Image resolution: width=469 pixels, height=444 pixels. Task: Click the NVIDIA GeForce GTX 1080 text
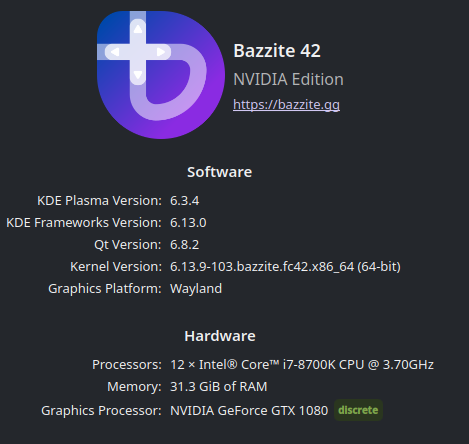coord(249,411)
